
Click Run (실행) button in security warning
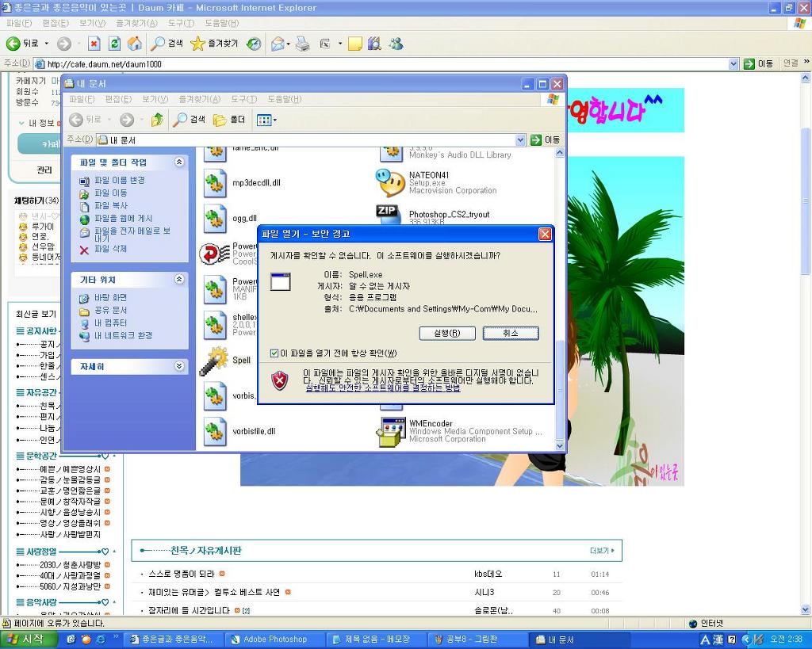[x=447, y=334]
